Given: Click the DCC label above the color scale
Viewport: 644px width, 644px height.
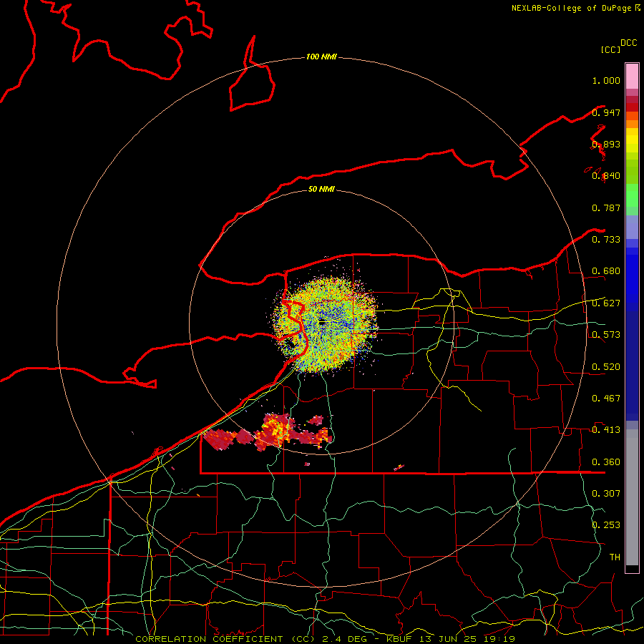Looking at the screenshot, I should click(x=629, y=43).
